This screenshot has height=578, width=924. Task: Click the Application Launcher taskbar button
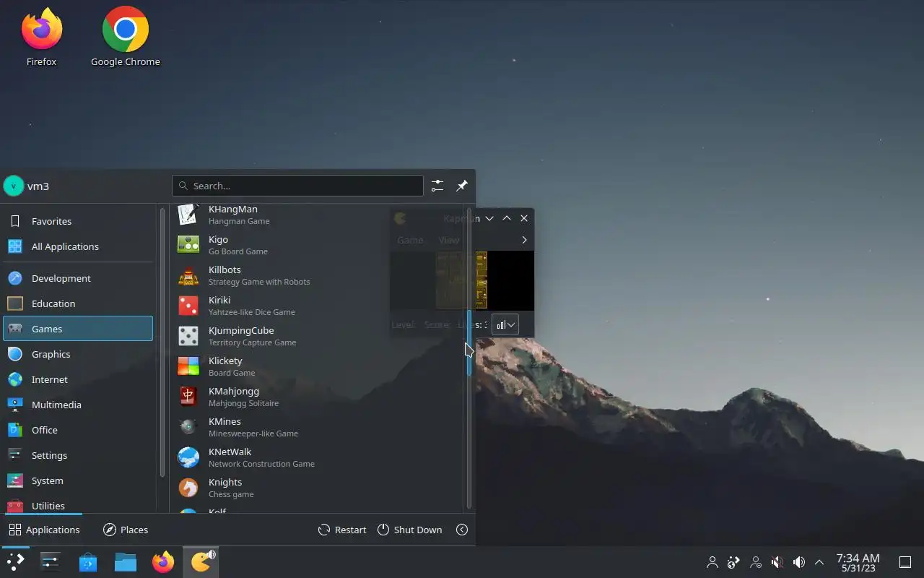15,562
